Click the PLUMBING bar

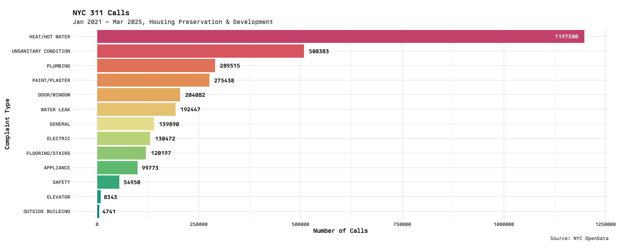point(156,66)
